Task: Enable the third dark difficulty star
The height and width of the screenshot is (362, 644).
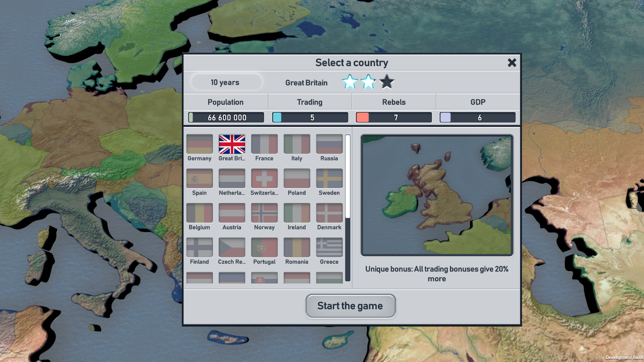Action: (387, 82)
